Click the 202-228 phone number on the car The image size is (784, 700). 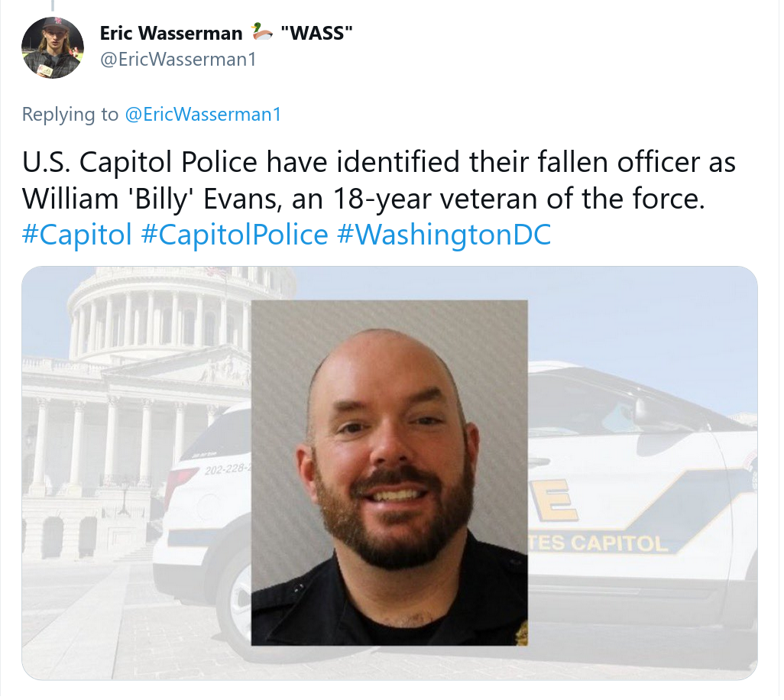227,469
